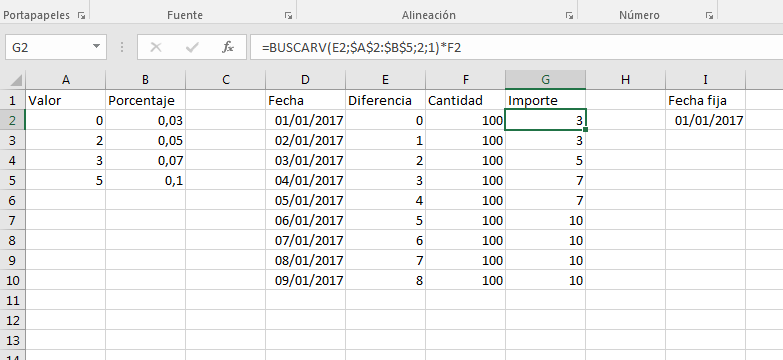Open the Portapapeles dialog launcher

pyautogui.click(x=81, y=16)
